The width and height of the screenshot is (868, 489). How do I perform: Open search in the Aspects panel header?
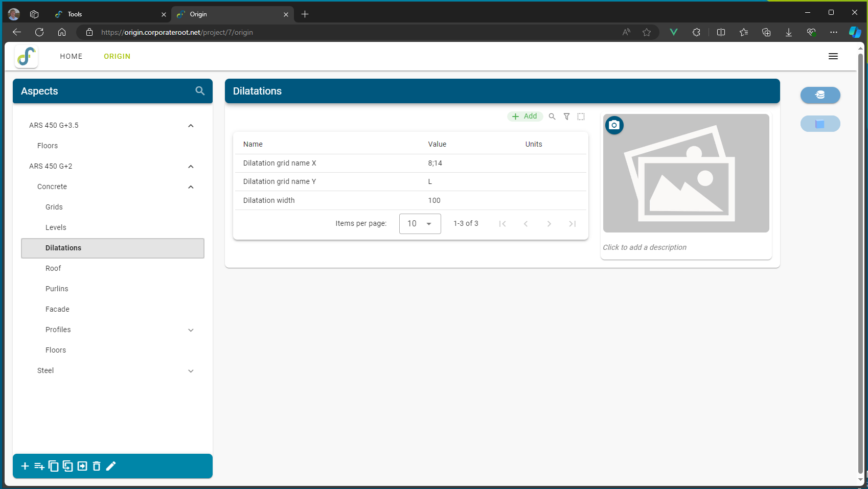coord(200,91)
